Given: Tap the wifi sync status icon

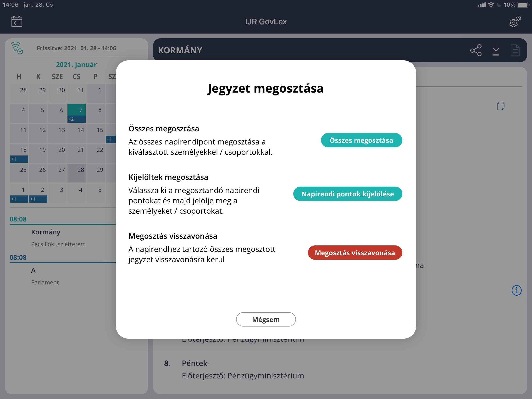Looking at the screenshot, I should pyautogui.click(x=17, y=48).
